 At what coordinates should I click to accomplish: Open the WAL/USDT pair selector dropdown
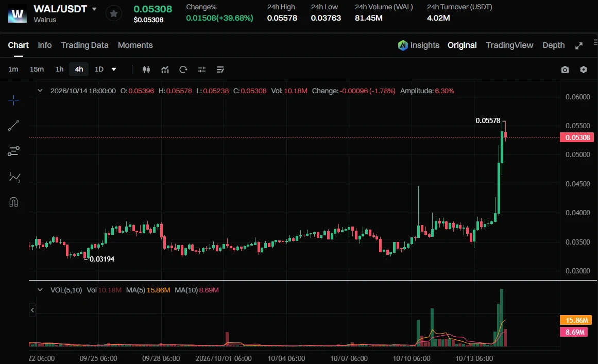pyautogui.click(x=94, y=9)
